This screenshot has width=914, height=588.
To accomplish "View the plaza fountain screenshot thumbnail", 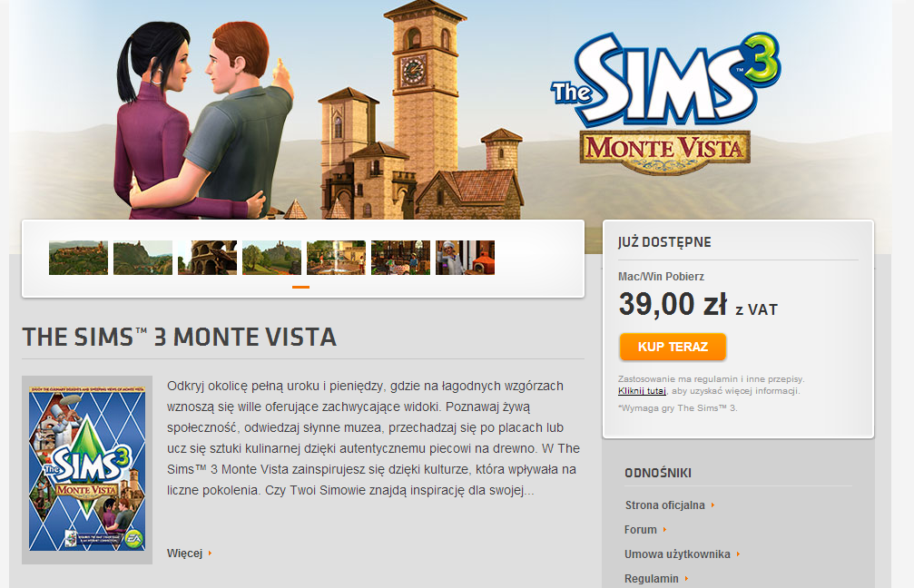I will click(x=337, y=258).
